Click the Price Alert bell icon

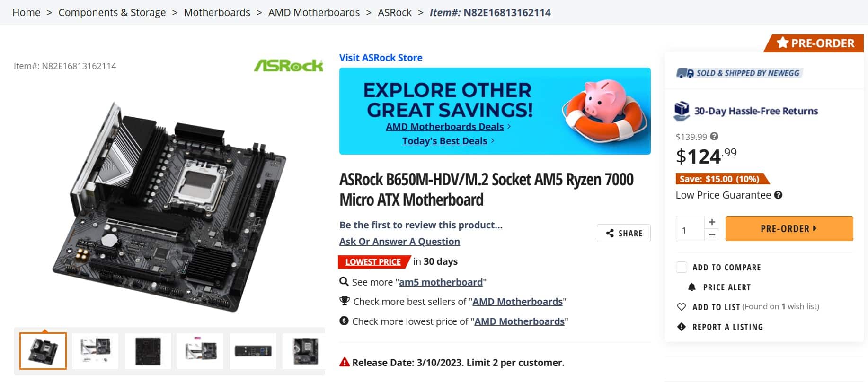click(691, 287)
